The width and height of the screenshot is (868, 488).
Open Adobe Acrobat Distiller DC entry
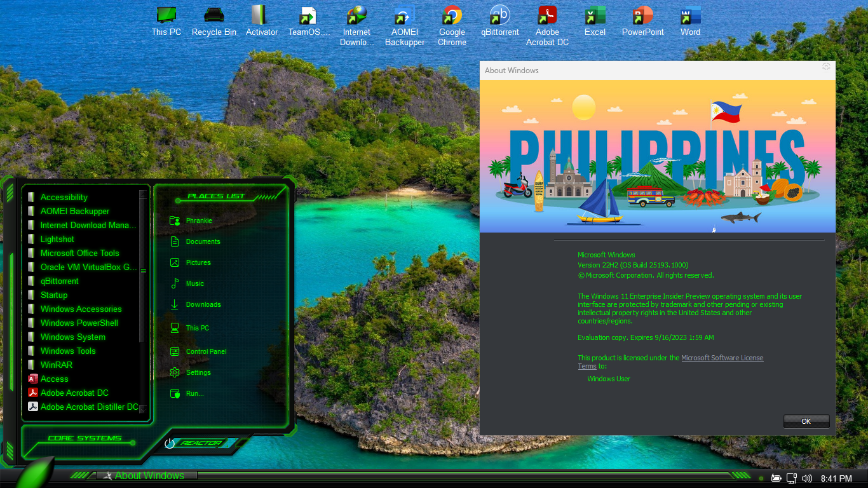83,407
